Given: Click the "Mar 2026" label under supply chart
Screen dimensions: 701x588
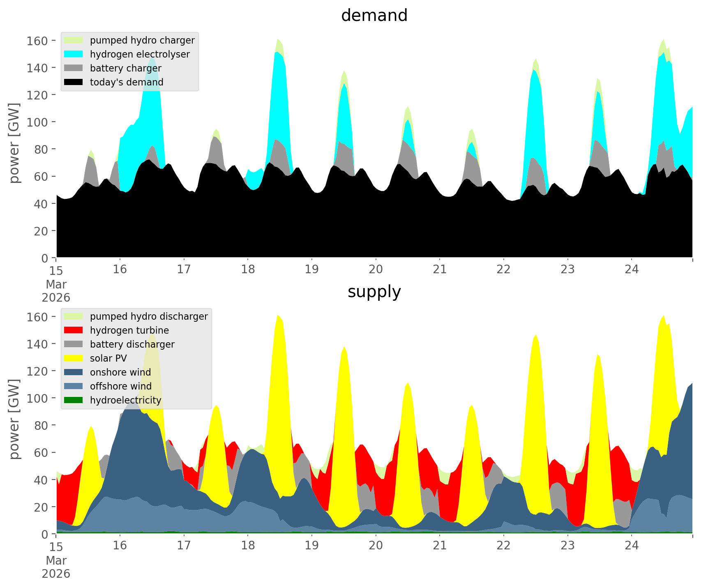Looking at the screenshot, I should 56,567.
